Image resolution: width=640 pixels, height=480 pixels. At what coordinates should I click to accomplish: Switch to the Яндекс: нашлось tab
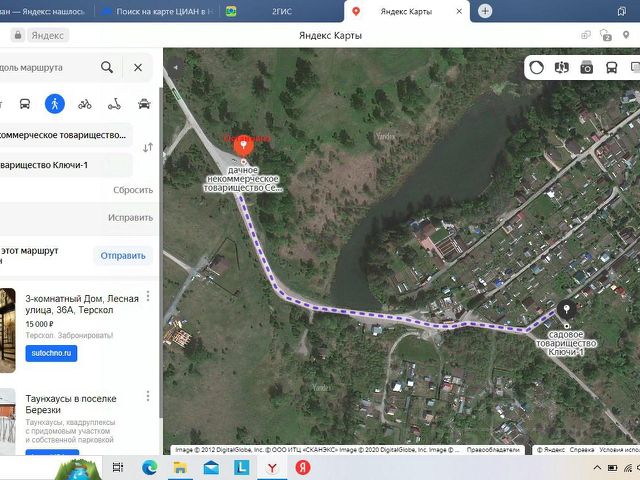pyautogui.click(x=43, y=11)
